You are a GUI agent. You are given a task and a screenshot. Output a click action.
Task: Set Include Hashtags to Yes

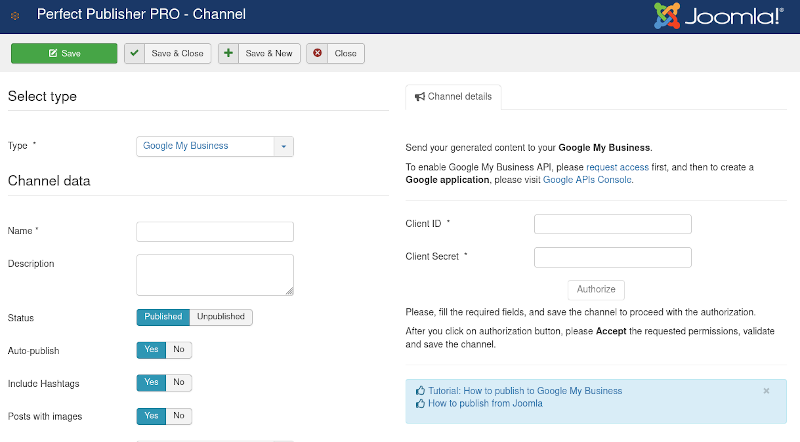tap(151, 382)
